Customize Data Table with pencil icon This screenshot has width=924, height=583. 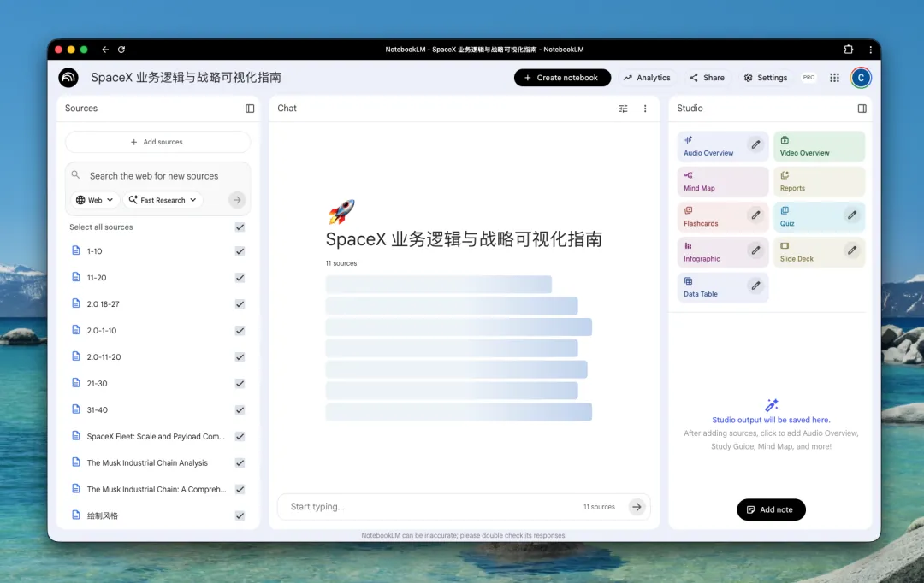click(755, 286)
